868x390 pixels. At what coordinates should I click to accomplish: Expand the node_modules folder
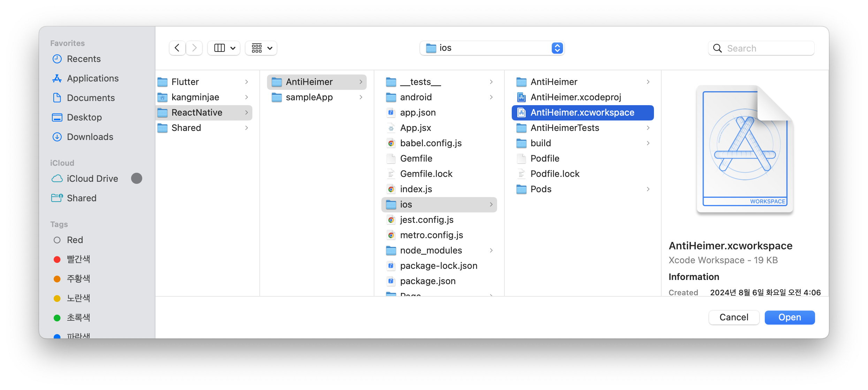[431, 250]
